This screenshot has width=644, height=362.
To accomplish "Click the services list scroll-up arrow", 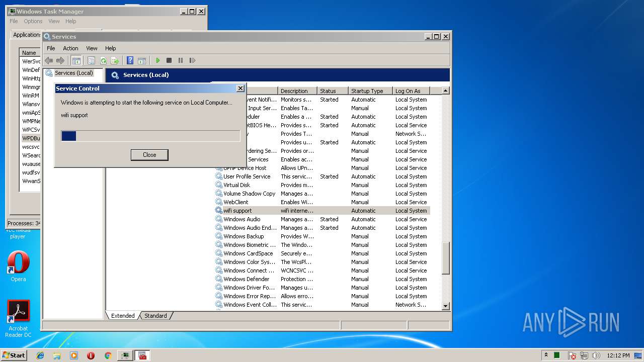I will tap(445, 90).
